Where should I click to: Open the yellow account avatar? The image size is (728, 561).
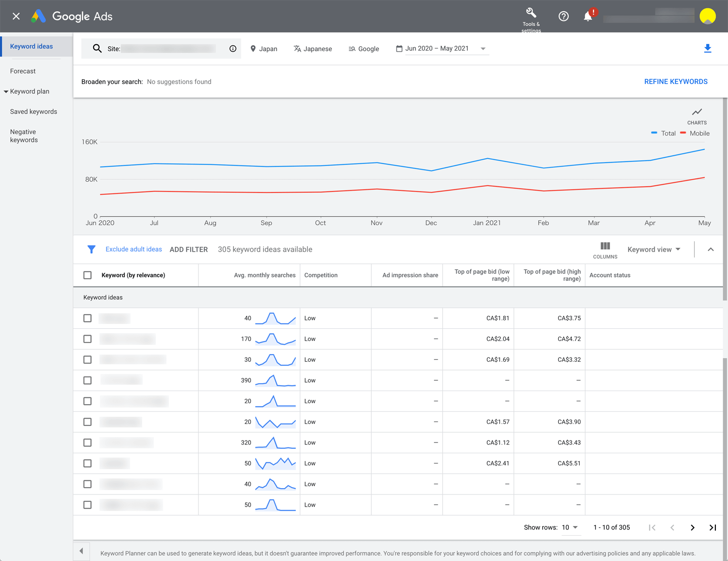click(708, 16)
